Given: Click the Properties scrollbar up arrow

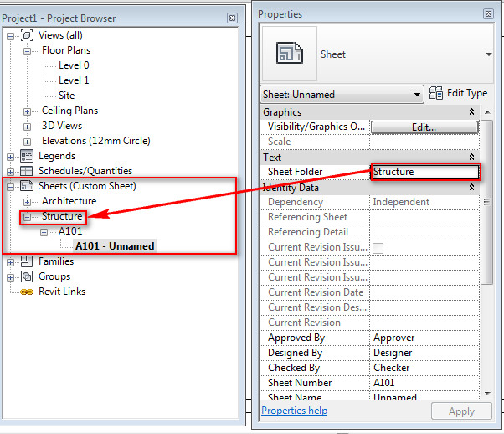Looking at the screenshot, I should (x=487, y=112).
